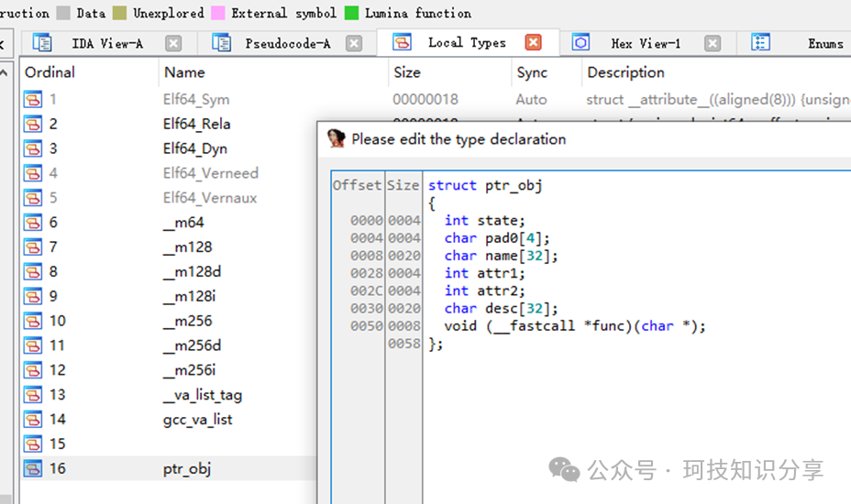Click the icon in the edit type dialog title
Viewport: 851px width, 504px height.
(337, 139)
